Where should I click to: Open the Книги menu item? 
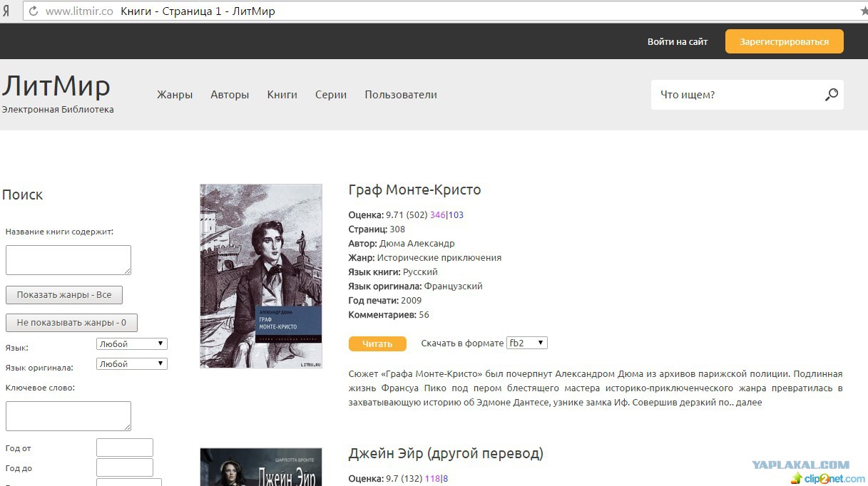pos(282,95)
